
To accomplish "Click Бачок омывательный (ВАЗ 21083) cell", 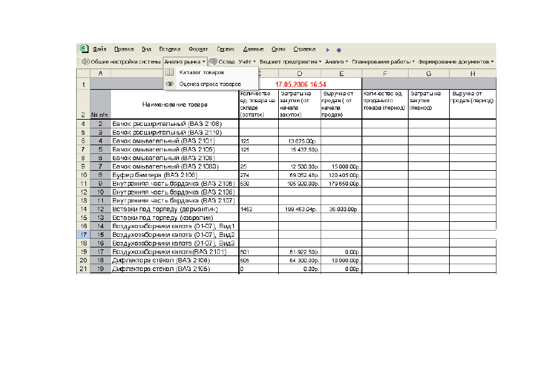I will (175, 166).
